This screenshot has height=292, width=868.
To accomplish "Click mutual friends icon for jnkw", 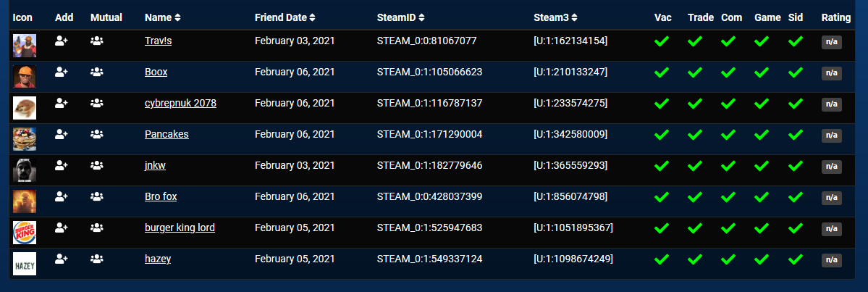I will (96, 166).
